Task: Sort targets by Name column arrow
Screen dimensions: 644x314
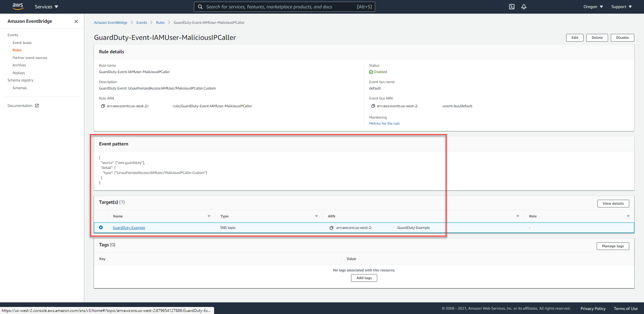Action: pos(209,216)
